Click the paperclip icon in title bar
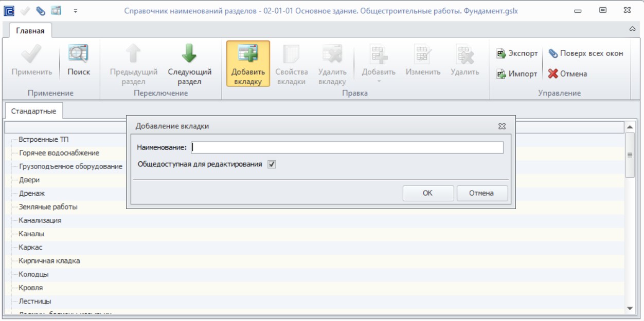 point(40,10)
